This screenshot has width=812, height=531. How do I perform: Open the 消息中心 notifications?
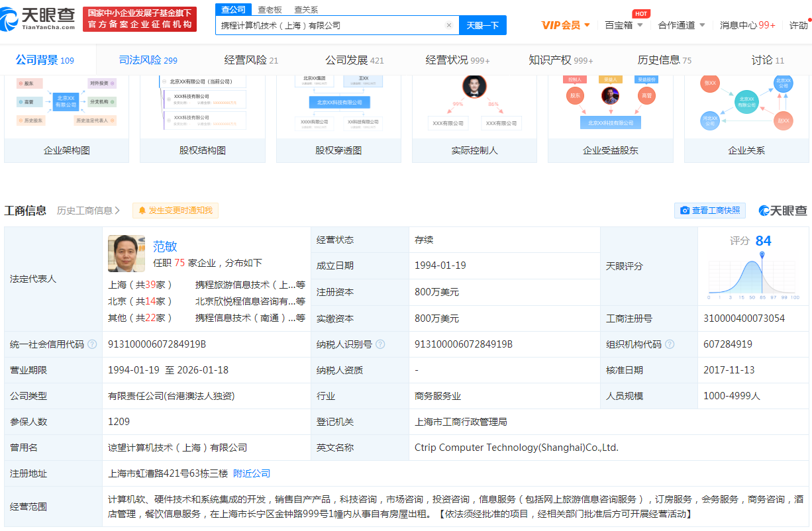pyautogui.click(x=748, y=25)
